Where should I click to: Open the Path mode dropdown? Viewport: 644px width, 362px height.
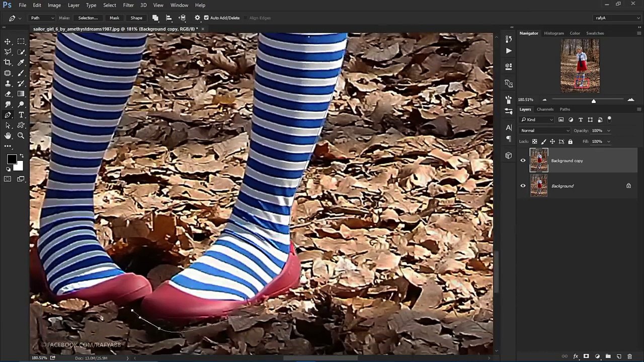(42, 18)
